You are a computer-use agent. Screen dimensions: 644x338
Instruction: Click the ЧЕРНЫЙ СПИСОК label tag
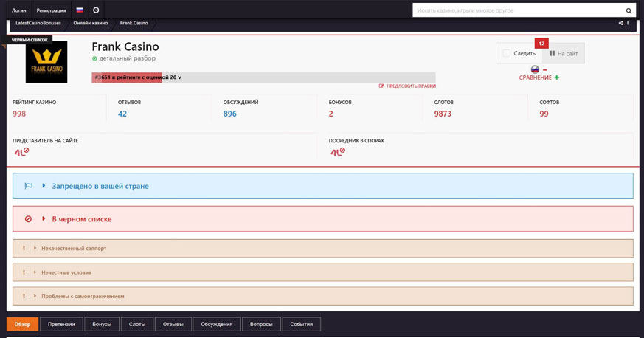tap(30, 40)
